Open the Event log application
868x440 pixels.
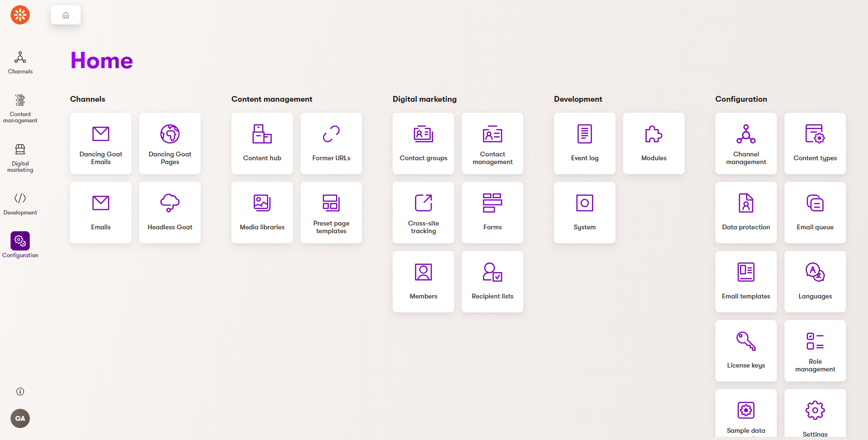(x=585, y=143)
